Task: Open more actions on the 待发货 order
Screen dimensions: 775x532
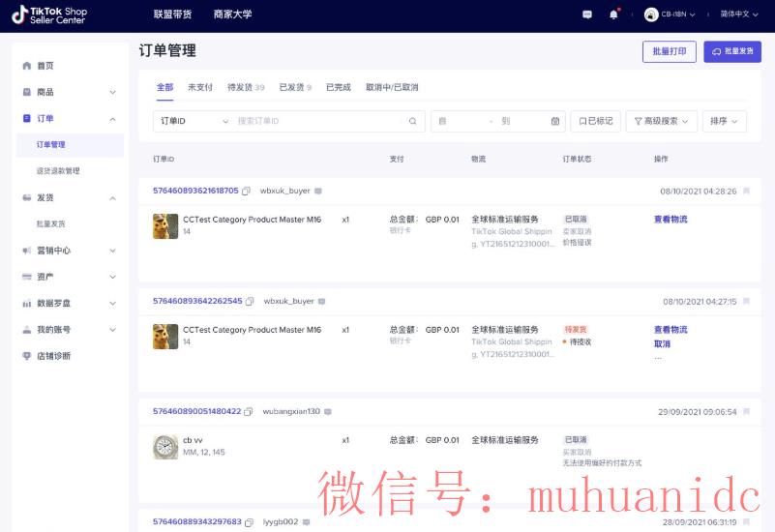Action: [x=658, y=358]
